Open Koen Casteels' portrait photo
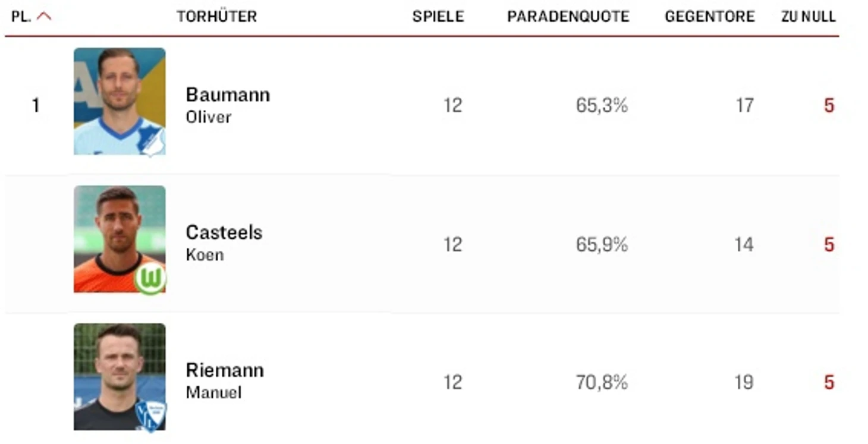 119,239
